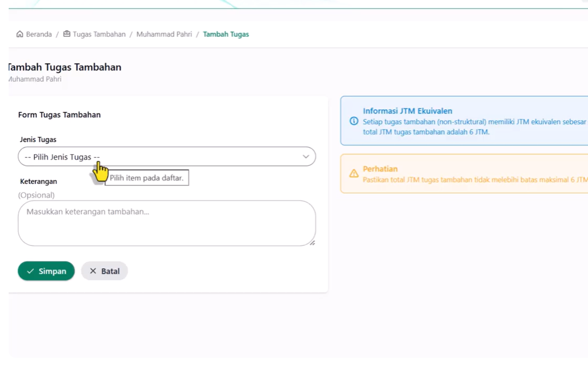The height and width of the screenshot is (366, 588).
Task: Click the chevron arrow on Pilih Jenis Tugas
Action: 306,157
